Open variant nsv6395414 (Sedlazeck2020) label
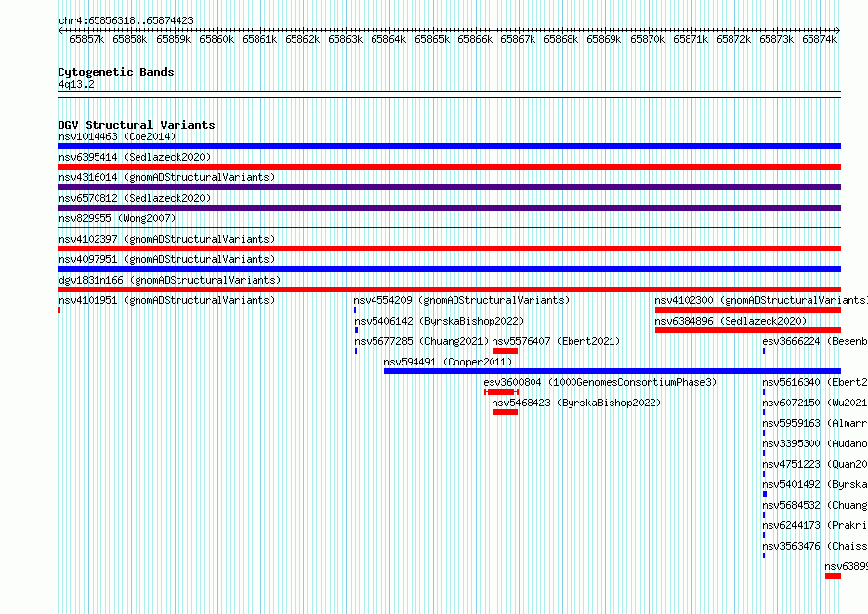Viewport: 868px width, 614px height. (x=135, y=157)
